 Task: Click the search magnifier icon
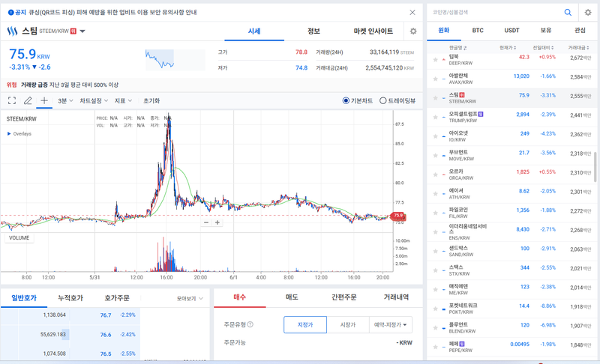[x=568, y=13]
